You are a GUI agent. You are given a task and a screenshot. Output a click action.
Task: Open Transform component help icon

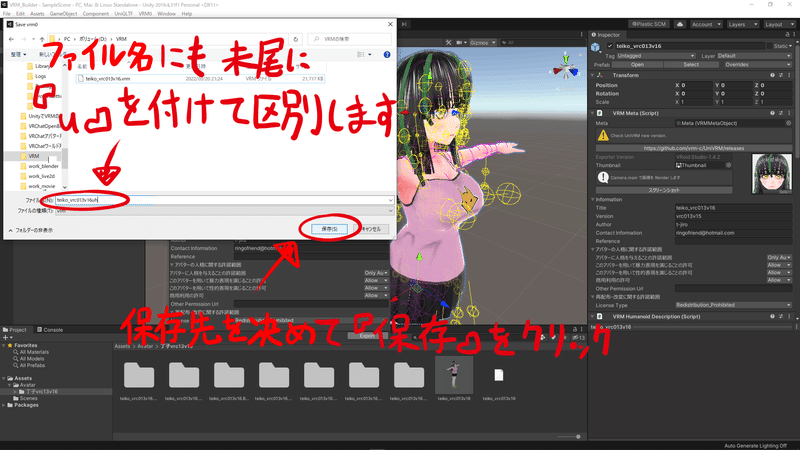[x=772, y=75]
